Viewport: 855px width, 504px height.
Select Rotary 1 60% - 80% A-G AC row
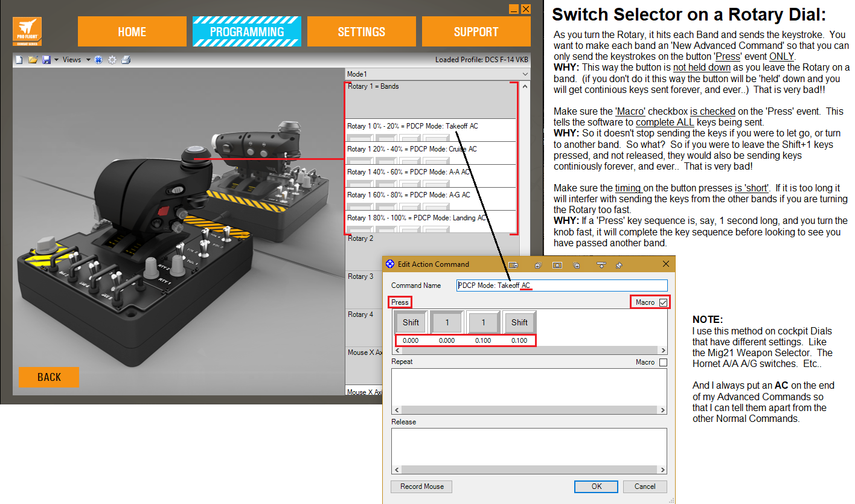pyautogui.click(x=431, y=199)
